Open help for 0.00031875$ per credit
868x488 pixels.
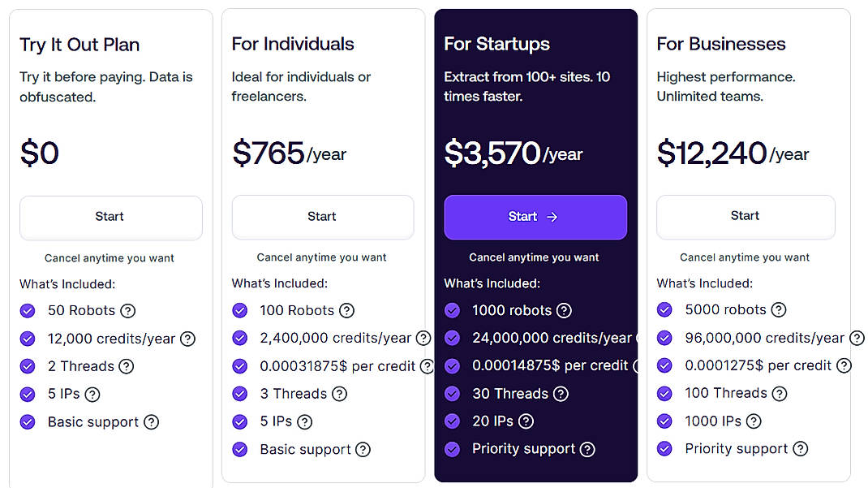[x=428, y=366]
